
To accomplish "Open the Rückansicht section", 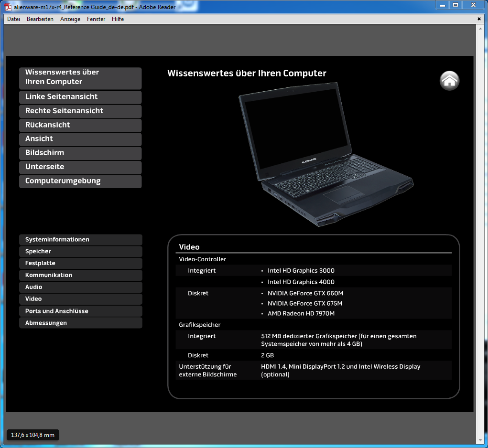I will coord(80,125).
